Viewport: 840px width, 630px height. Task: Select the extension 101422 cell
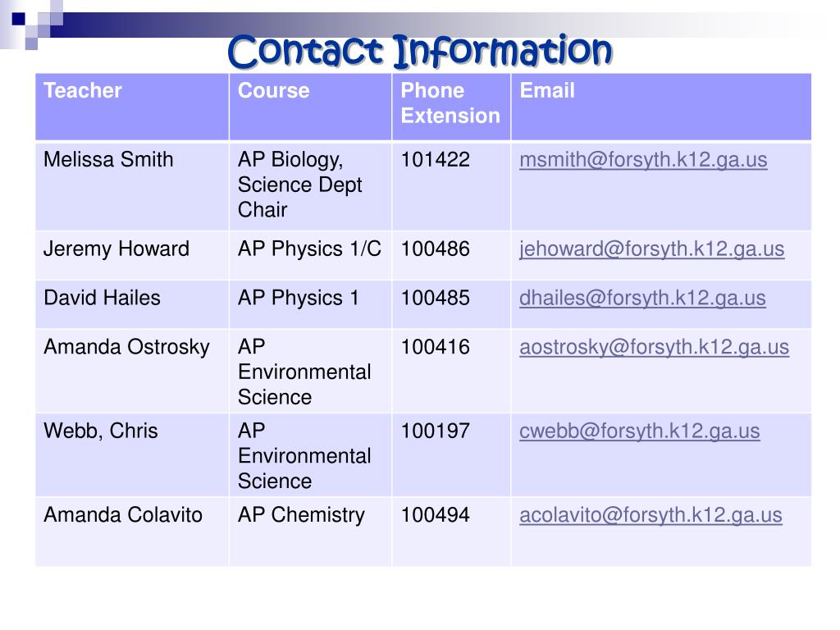pos(451,186)
